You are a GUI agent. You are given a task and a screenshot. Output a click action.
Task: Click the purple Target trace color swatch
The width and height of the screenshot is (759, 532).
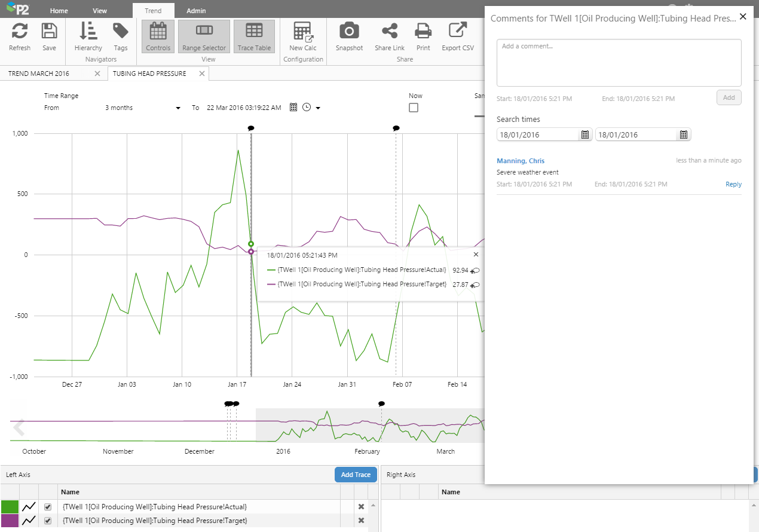click(10, 521)
